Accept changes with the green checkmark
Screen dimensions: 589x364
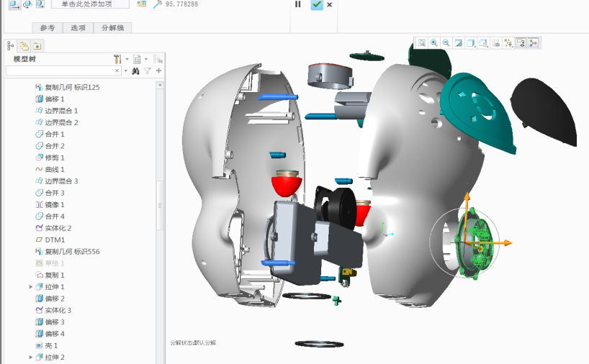click(317, 5)
